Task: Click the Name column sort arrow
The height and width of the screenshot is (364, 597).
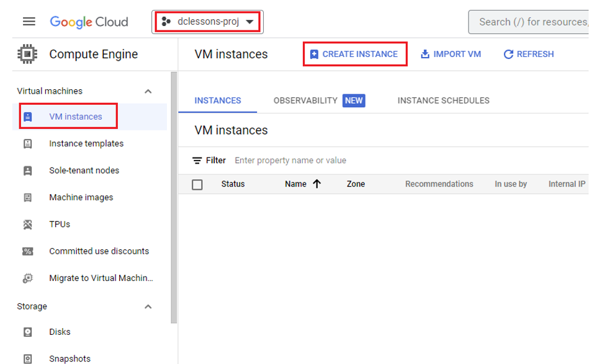Action: [316, 184]
